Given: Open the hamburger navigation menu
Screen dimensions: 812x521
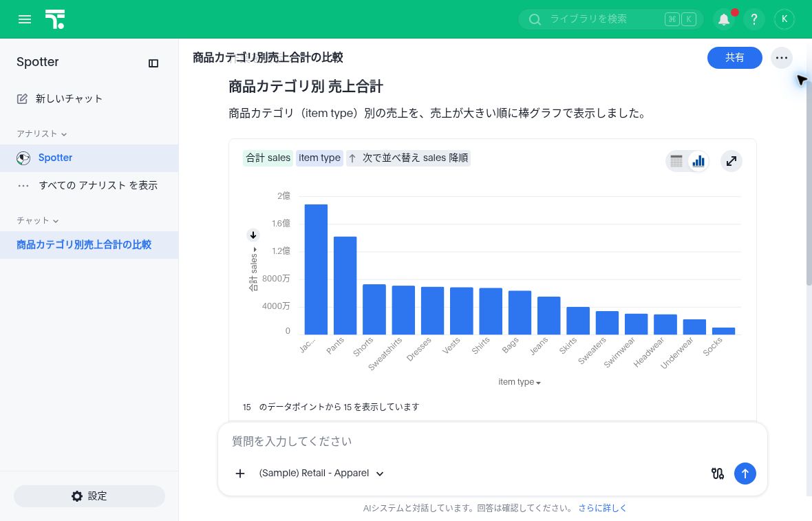Looking at the screenshot, I should click(24, 19).
